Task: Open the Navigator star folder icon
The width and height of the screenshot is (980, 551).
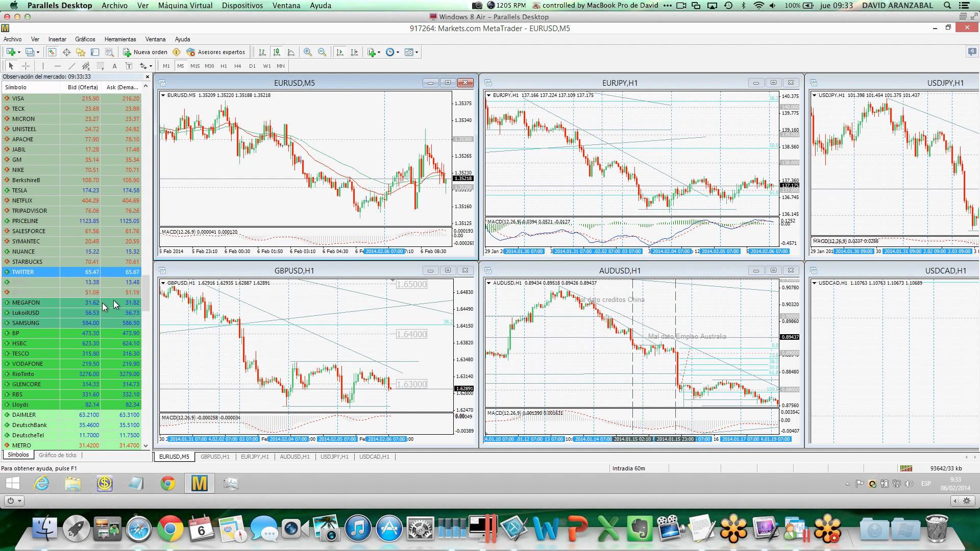Action: pos(81,52)
